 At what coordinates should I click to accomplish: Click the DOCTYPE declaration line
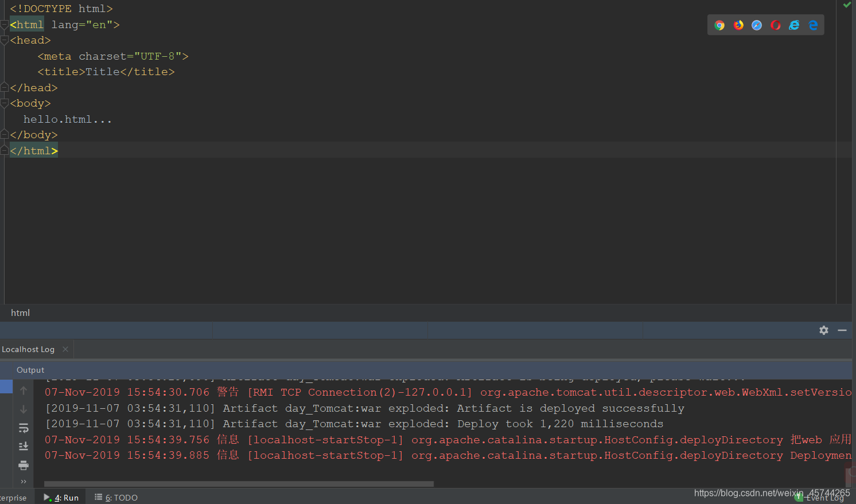pyautogui.click(x=61, y=9)
